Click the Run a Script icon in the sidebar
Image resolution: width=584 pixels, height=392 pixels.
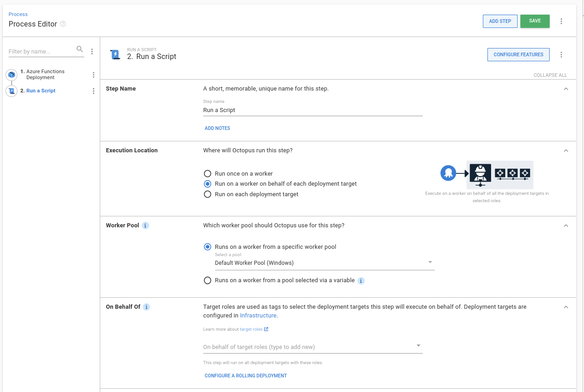point(11,91)
